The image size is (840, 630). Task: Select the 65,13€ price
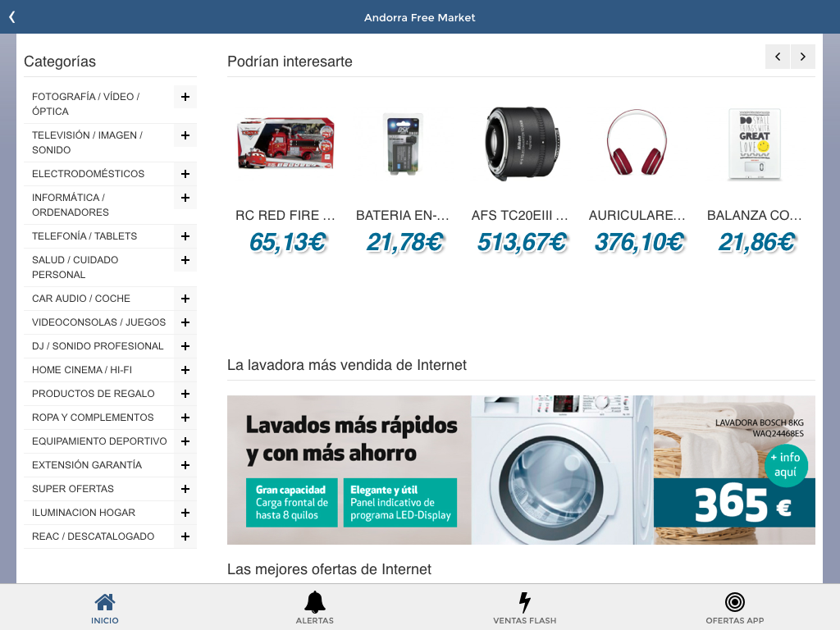288,242
